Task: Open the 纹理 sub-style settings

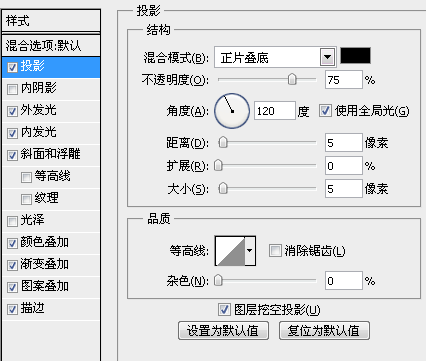Action: (x=47, y=198)
